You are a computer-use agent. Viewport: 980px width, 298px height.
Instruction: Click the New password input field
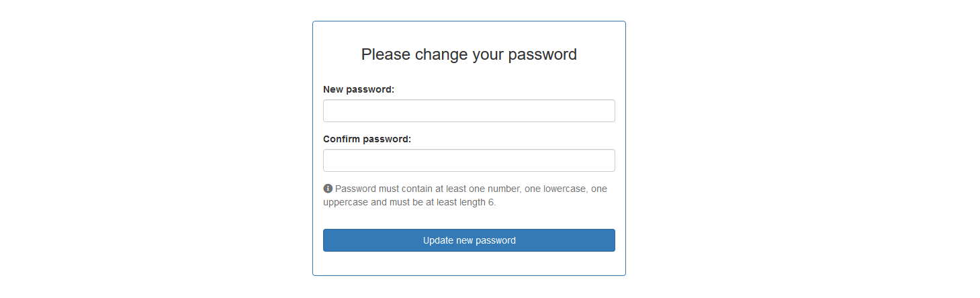(469, 111)
